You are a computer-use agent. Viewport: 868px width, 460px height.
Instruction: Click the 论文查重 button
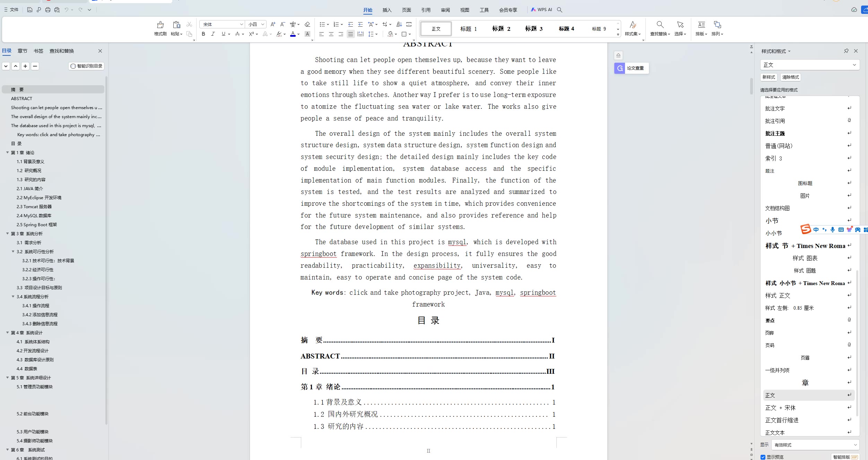click(x=631, y=68)
